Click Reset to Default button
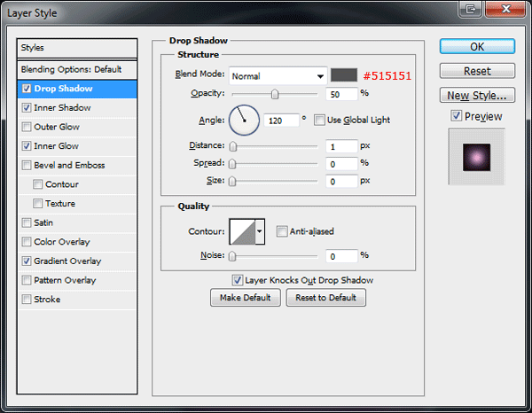 (x=325, y=298)
